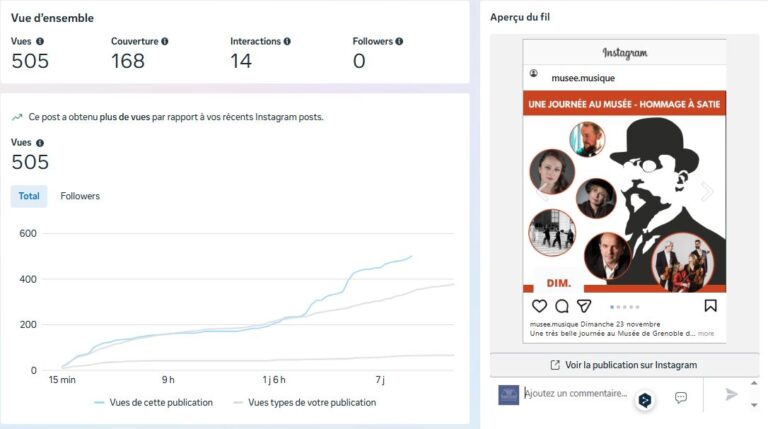Click the info icon next to Vues above chart
The image size is (768, 429).
[x=40, y=143]
